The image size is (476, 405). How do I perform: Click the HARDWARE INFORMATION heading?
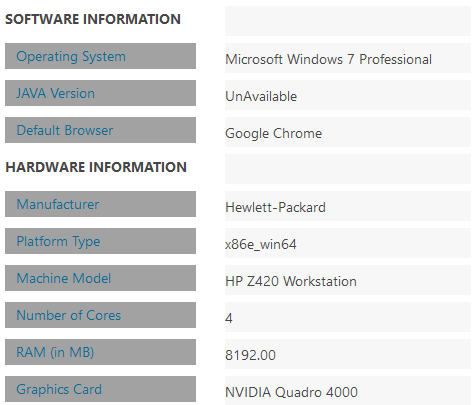(96, 167)
